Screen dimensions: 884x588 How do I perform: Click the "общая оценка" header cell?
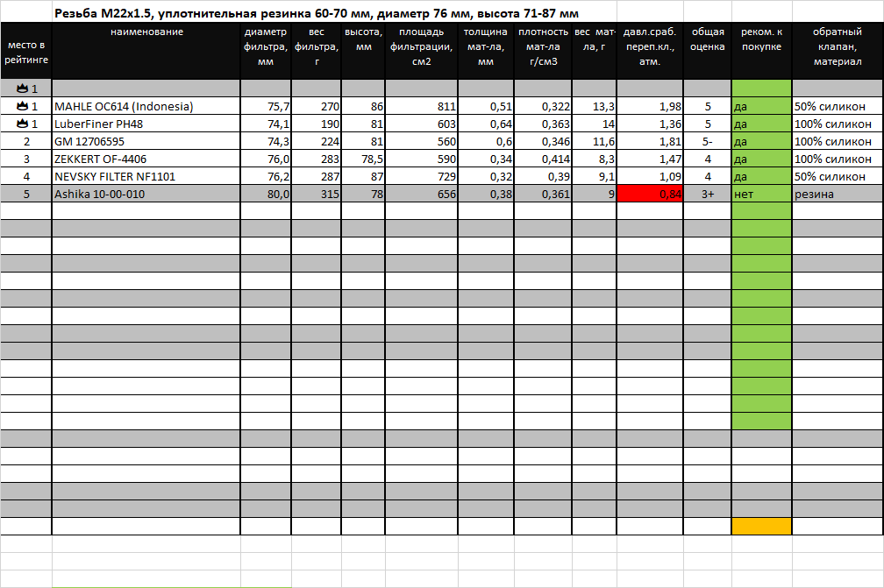[708, 52]
